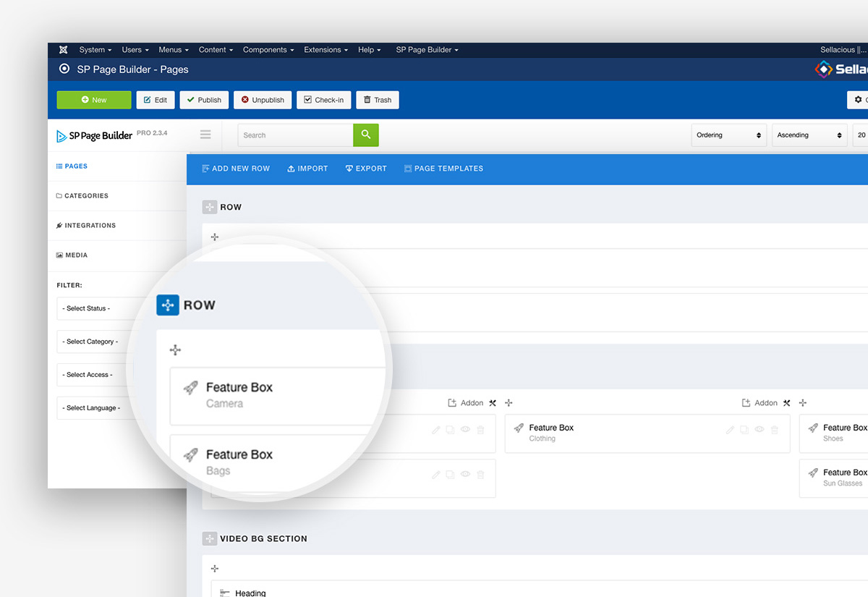
Task: Delete the Bags feature box
Action: (481, 475)
